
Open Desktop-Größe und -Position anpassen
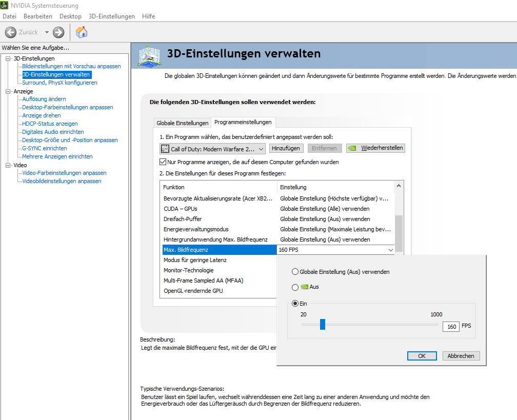point(70,140)
